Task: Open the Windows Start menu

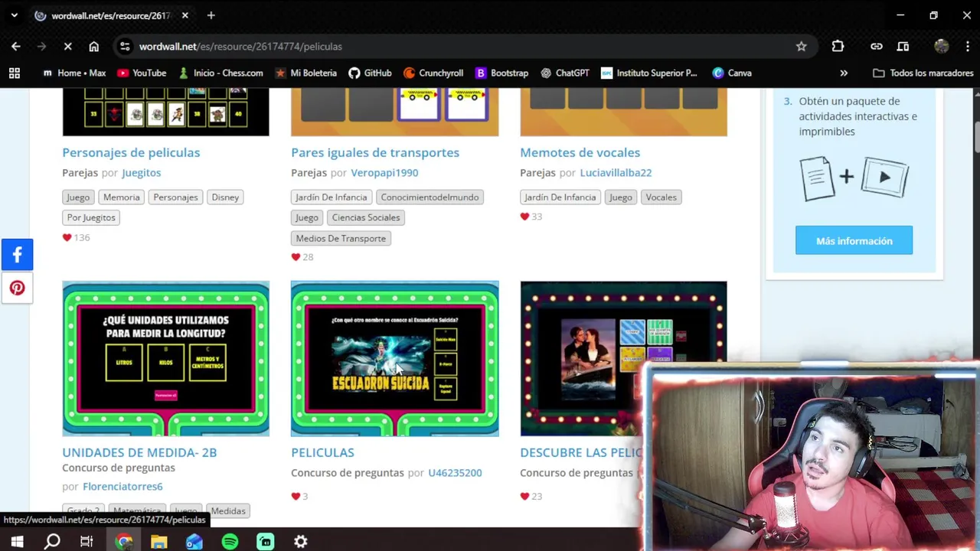Action: [x=17, y=542]
